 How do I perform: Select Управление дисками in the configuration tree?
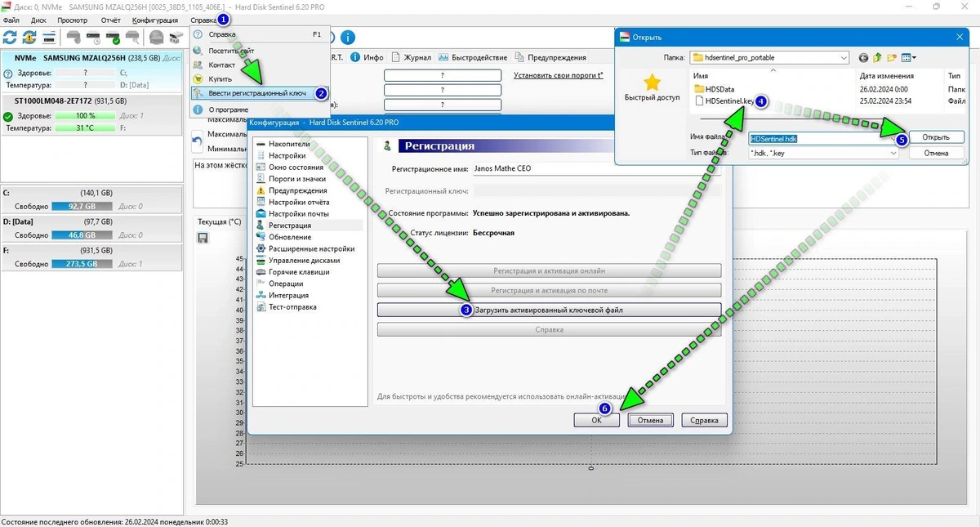tap(305, 261)
